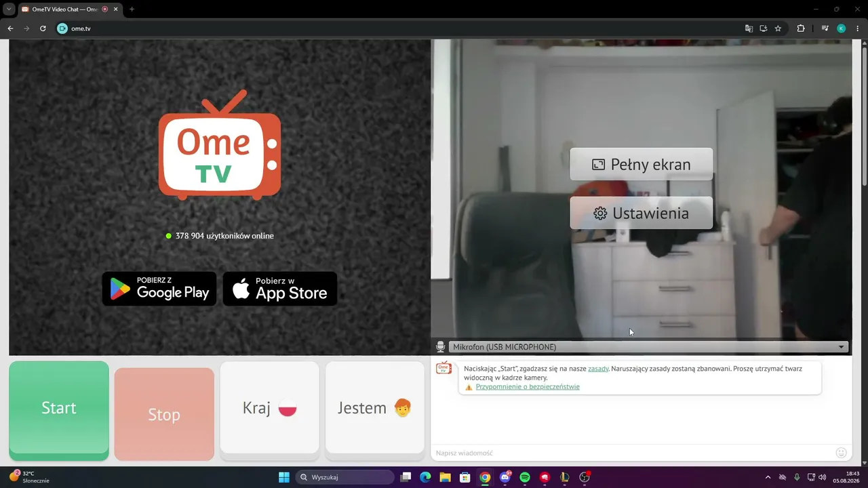Screen dimensions: 868x488
Task: Open the Chrome profile avatar
Action: (842, 28)
